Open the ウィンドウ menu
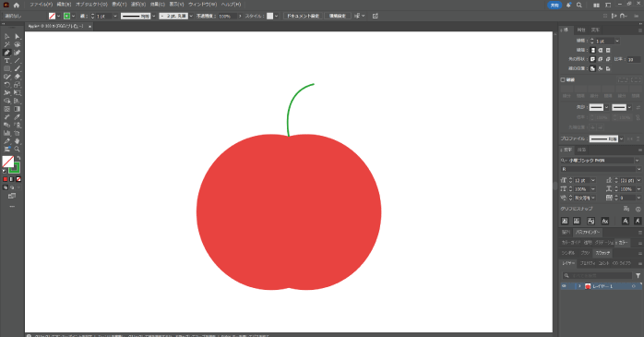This screenshot has width=644, height=337. tap(202, 5)
